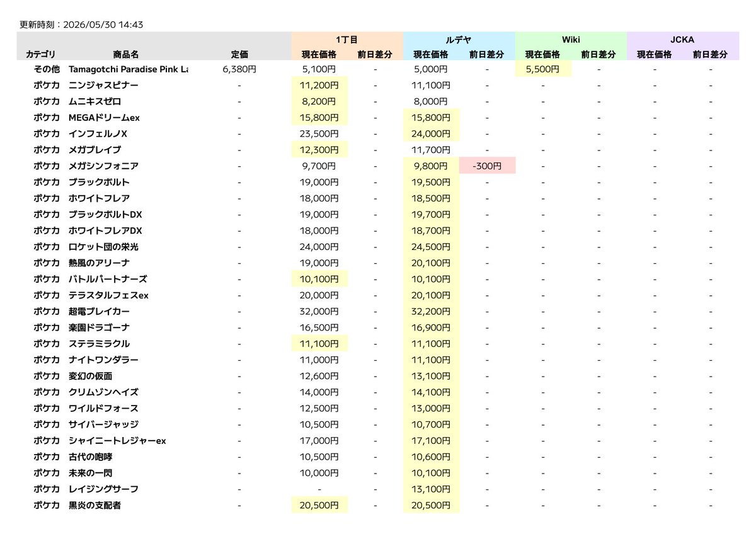Click ルデヤ price 9,800円 for メガシンフォニア
Screen dimensions: 756x534
(x=432, y=166)
